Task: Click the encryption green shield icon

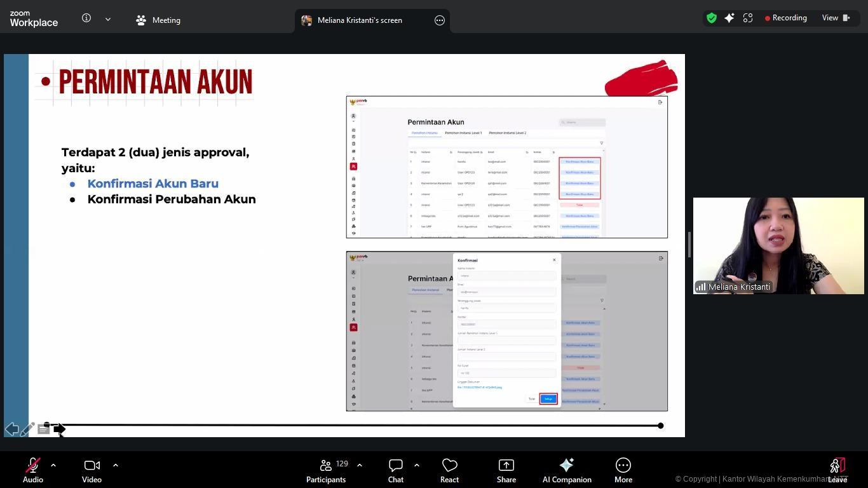Action: pos(712,18)
